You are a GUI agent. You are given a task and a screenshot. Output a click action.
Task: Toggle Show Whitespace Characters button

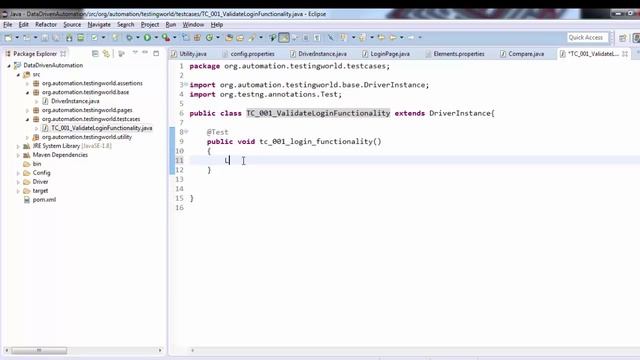click(317, 38)
